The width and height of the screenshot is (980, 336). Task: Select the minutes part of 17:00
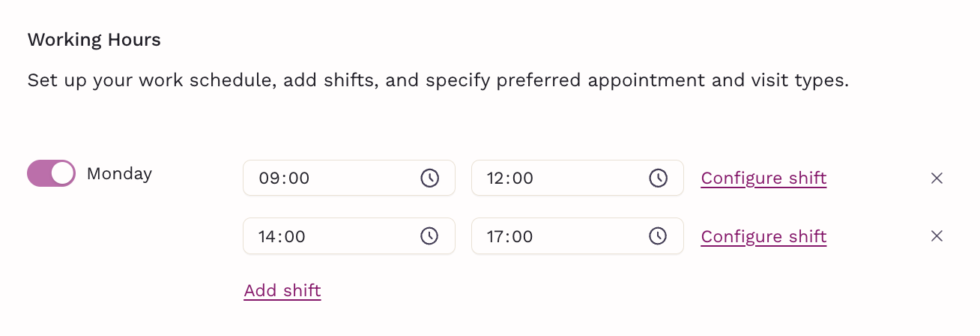coord(523,237)
